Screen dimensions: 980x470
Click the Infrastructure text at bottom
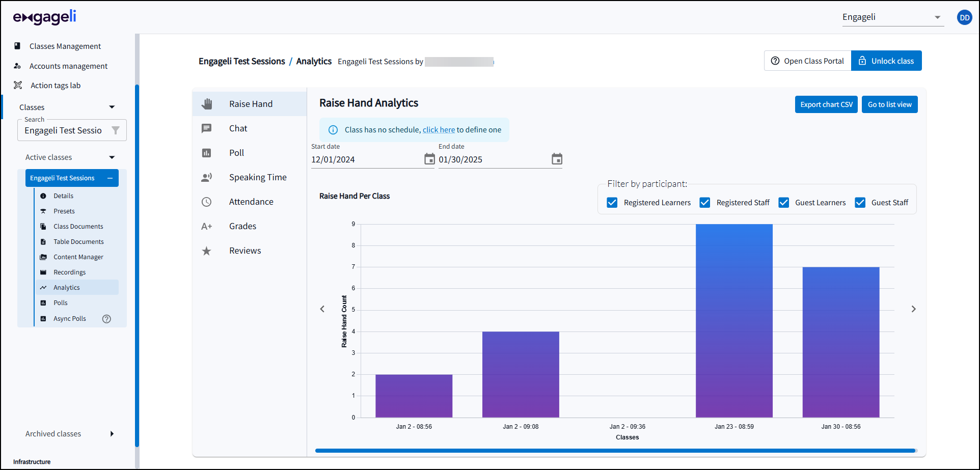click(32, 462)
